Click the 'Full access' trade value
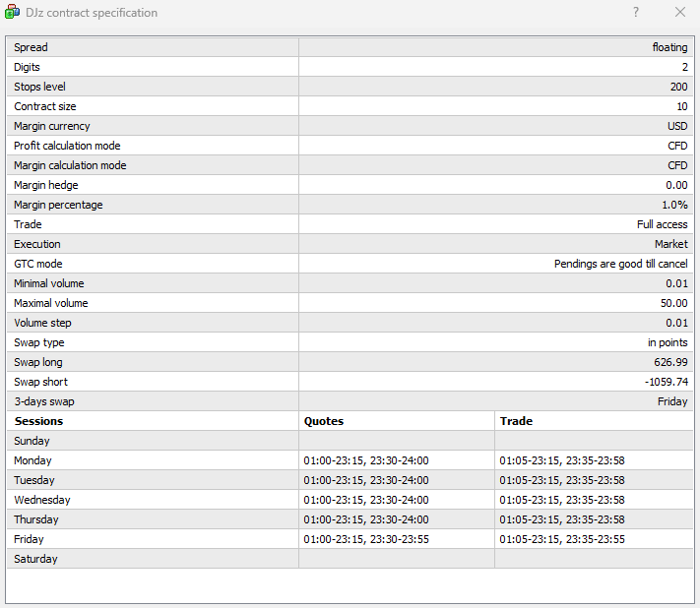 662,224
